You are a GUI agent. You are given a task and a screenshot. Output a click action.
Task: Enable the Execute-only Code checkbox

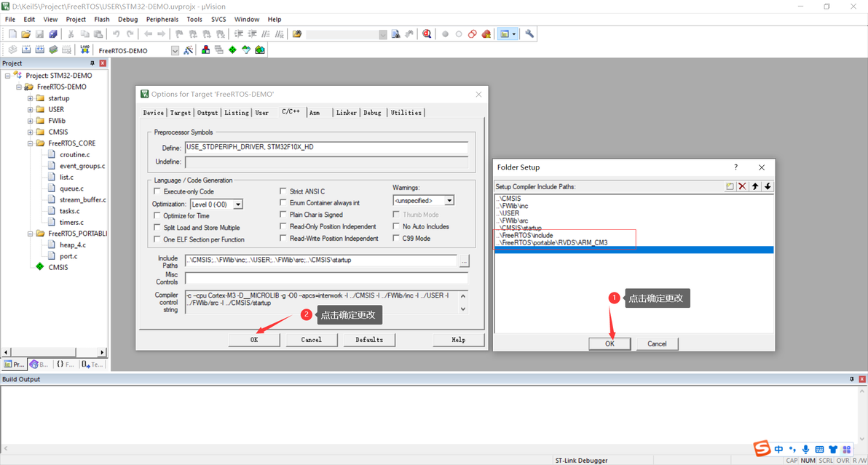coord(157,191)
